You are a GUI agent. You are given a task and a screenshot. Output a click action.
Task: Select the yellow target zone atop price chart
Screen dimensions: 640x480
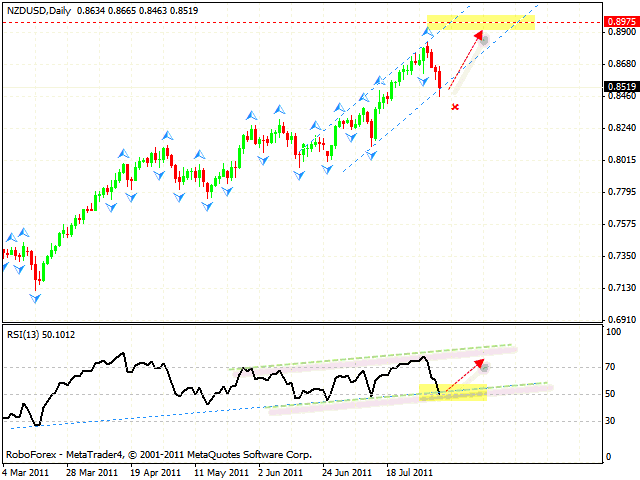click(x=480, y=22)
